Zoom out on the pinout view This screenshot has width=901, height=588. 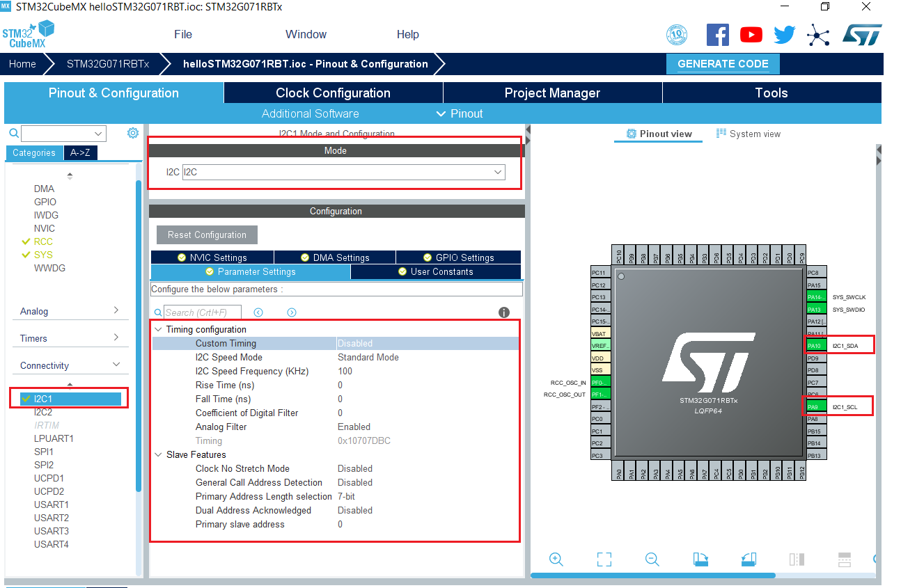click(x=652, y=559)
